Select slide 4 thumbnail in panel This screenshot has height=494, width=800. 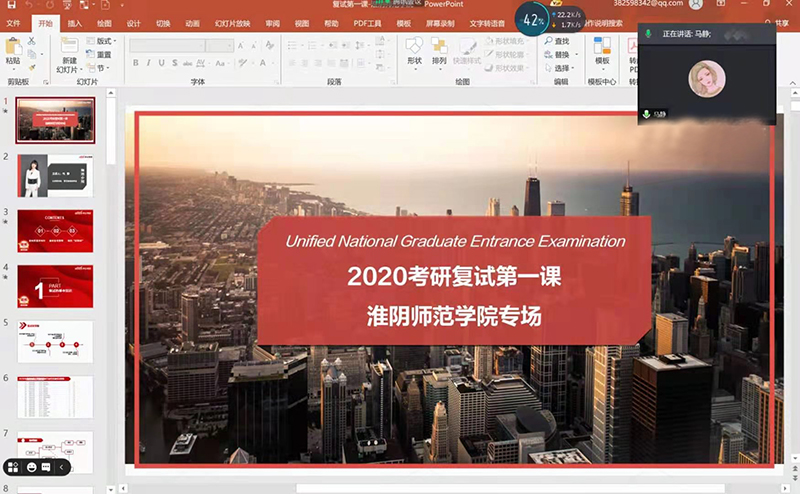[x=56, y=286]
